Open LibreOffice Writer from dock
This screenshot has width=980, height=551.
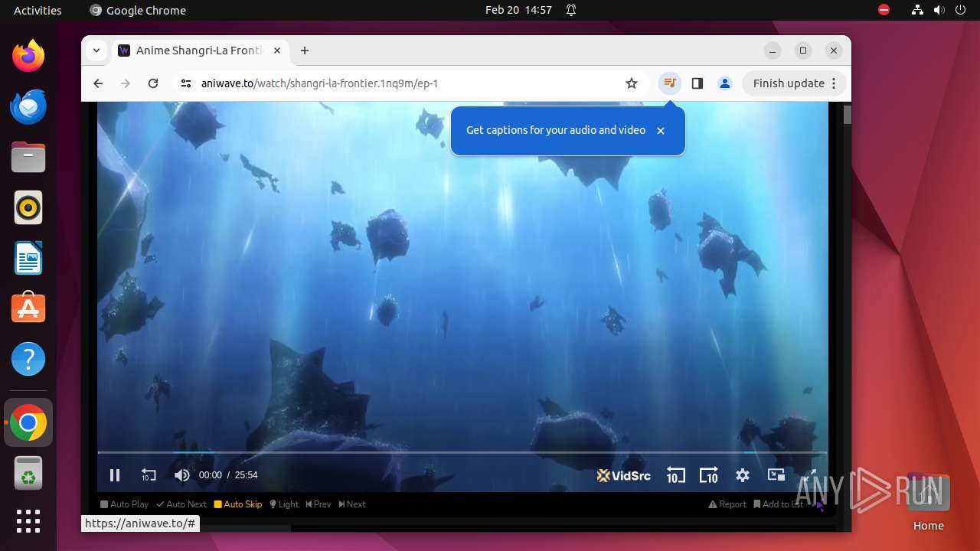28,258
